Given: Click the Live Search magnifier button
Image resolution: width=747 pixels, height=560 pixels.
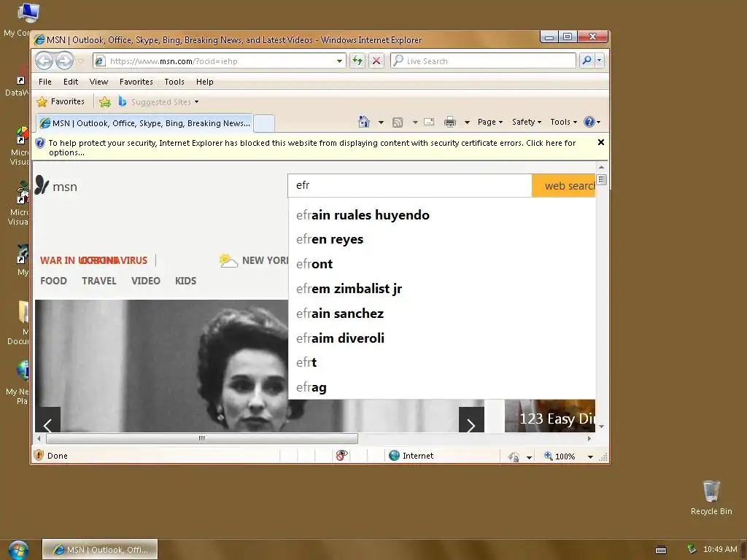Looking at the screenshot, I should (x=587, y=61).
